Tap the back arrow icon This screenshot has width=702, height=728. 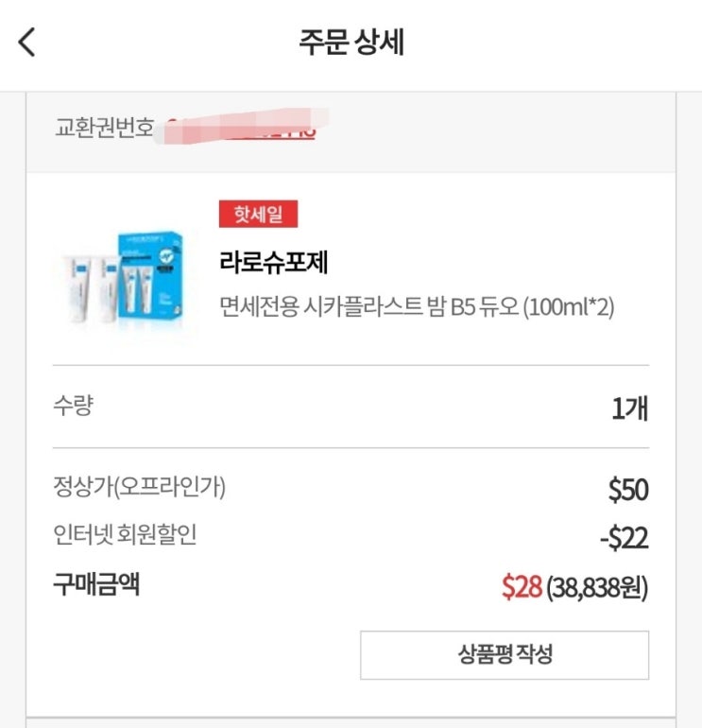click(x=26, y=43)
